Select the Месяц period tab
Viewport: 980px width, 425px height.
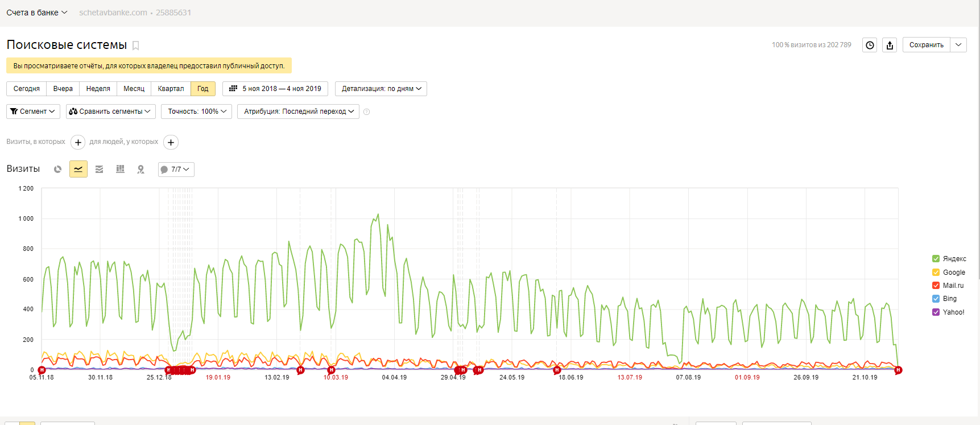[134, 89]
